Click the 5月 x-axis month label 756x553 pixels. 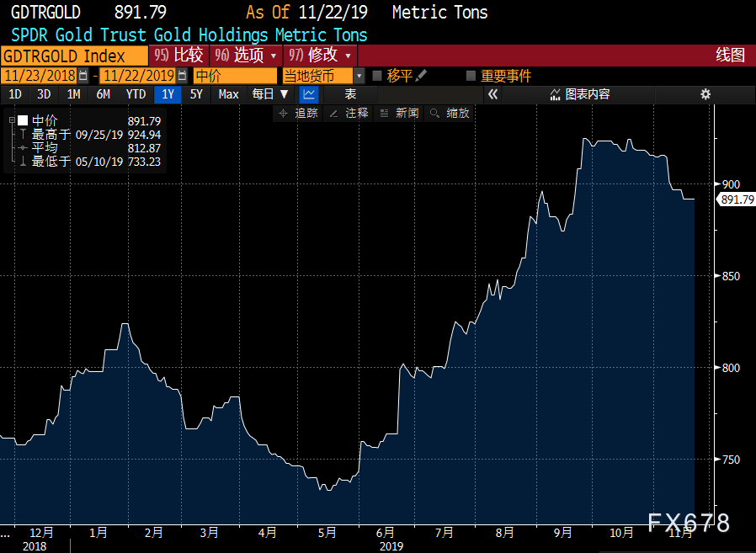(327, 533)
